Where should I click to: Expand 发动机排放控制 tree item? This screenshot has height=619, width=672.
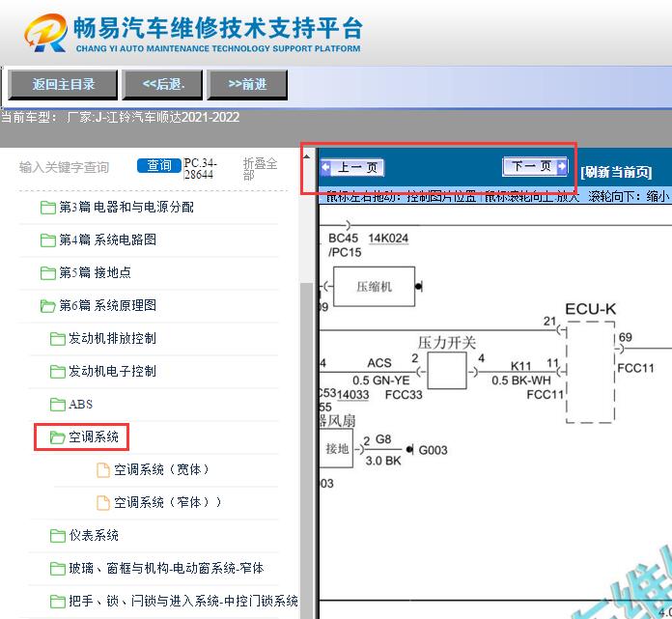click(x=112, y=339)
